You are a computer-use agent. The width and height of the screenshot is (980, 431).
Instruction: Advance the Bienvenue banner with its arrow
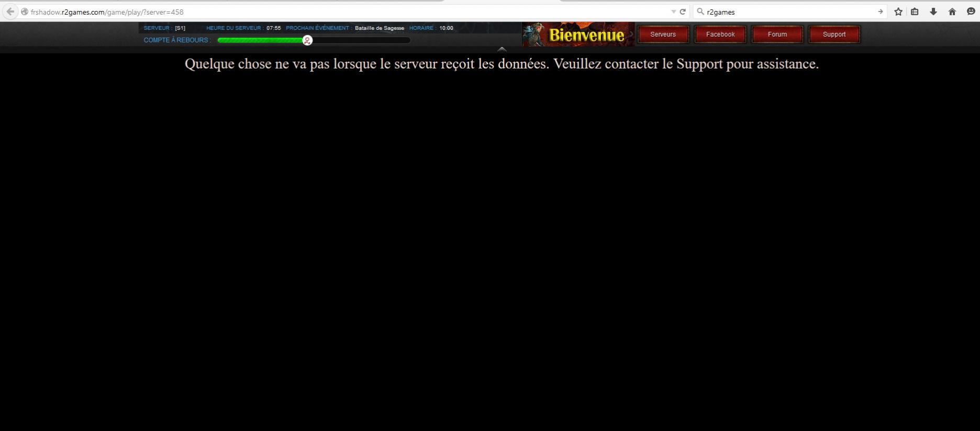point(631,35)
